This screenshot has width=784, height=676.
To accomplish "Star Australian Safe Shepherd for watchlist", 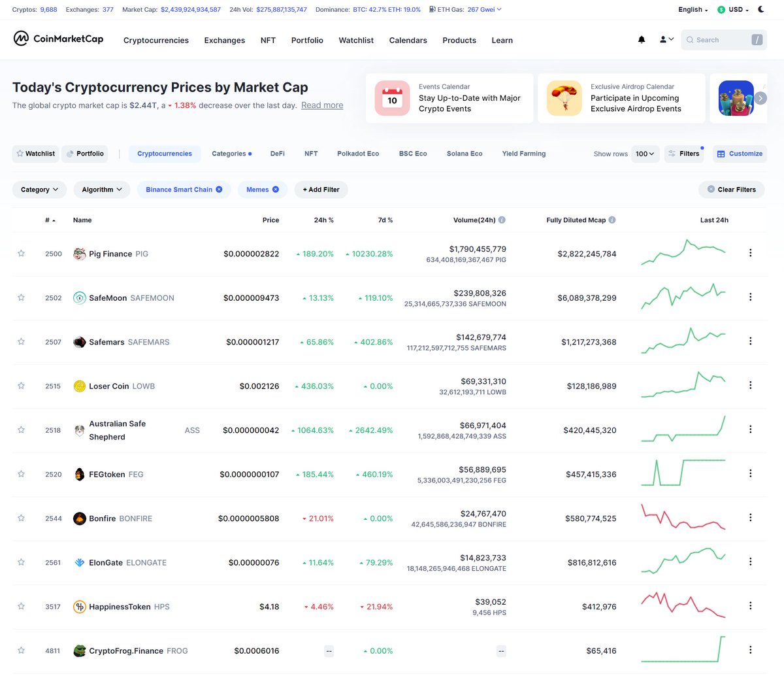I will (x=21, y=430).
